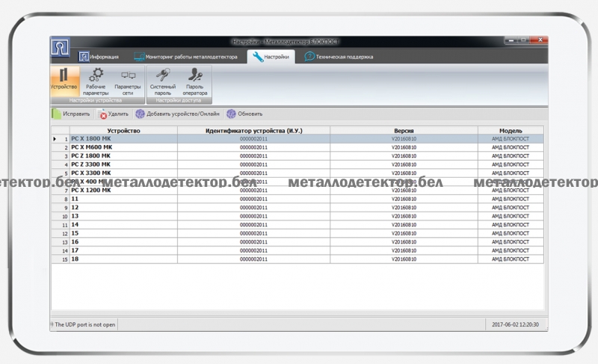The height and width of the screenshot is (364, 598).
Task: Select the PC X M600 MK row
Action: pyautogui.click(x=123, y=147)
